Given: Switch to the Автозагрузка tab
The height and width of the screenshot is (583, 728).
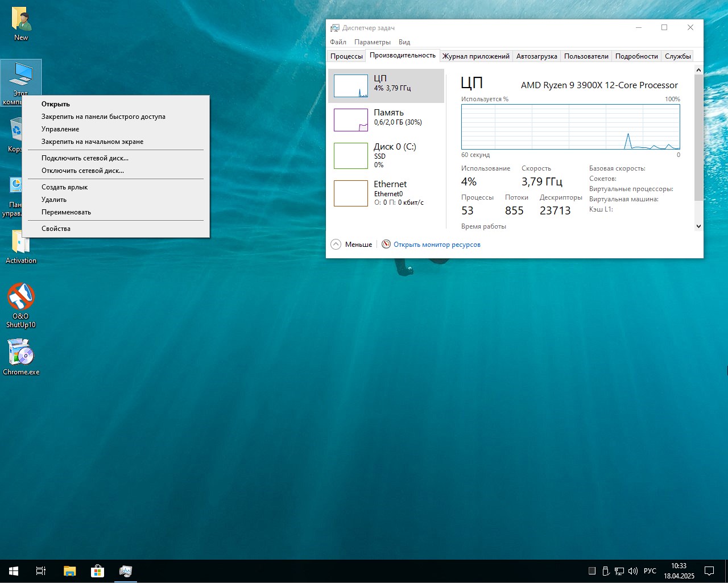Looking at the screenshot, I should pyautogui.click(x=536, y=56).
